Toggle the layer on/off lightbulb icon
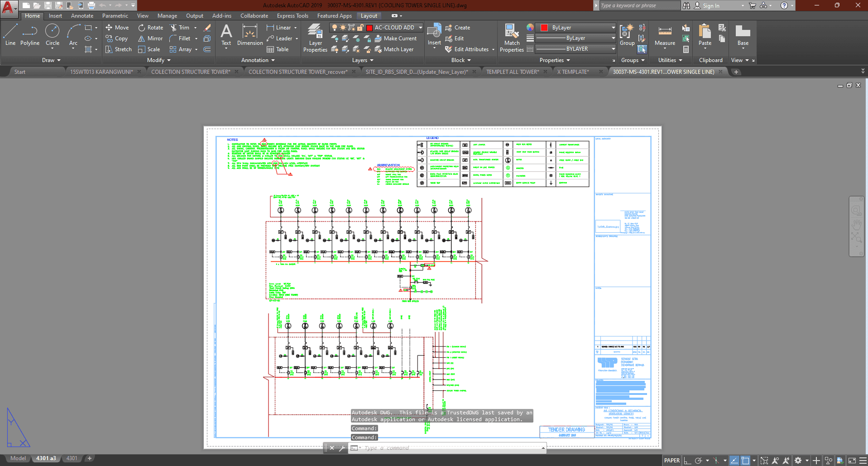Image resolution: width=868 pixels, height=466 pixels. (335, 28)
